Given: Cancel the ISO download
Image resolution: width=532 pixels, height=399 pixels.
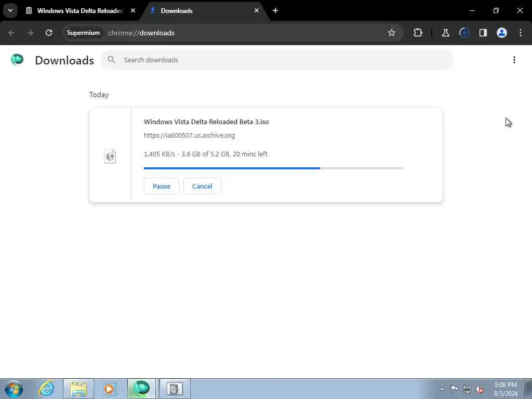Looking at the screenshot, I should click(x=202, y=187).
